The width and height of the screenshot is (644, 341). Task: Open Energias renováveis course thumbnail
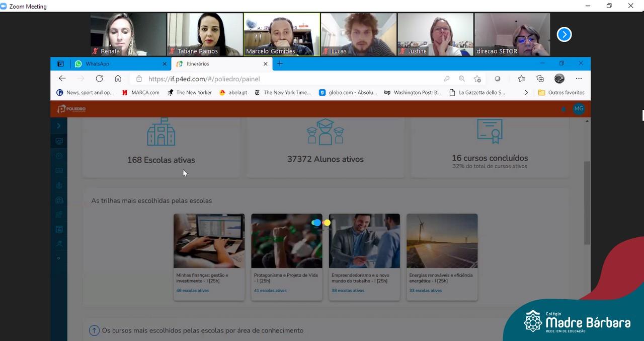pyautogui.click(x=442, y=241)
